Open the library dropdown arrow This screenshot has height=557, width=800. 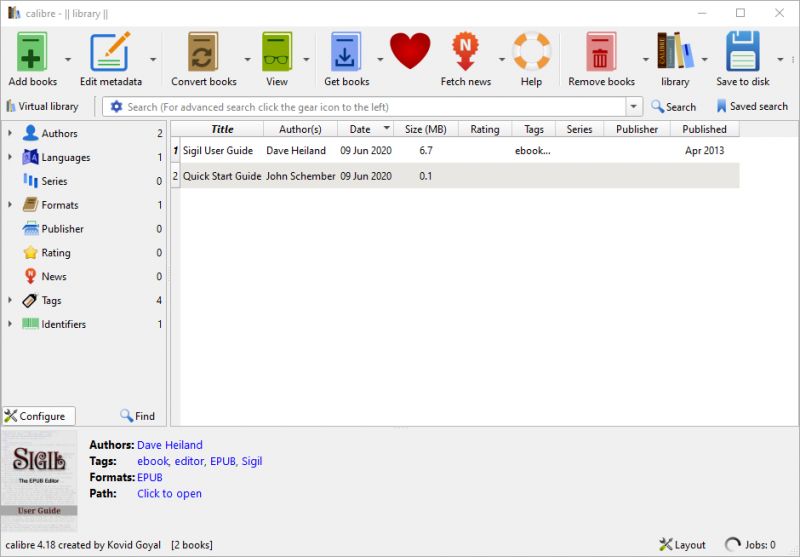tap(705, 60)
